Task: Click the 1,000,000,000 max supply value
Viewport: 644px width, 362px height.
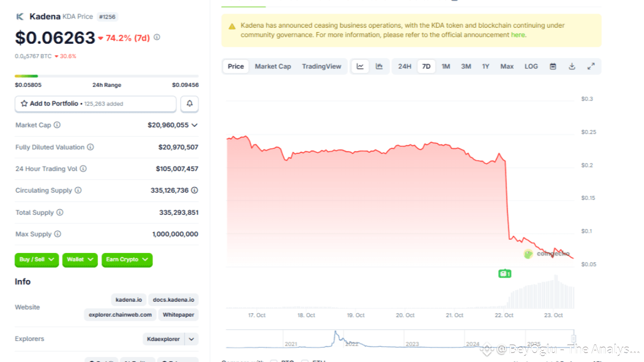Action: point(175,234)
